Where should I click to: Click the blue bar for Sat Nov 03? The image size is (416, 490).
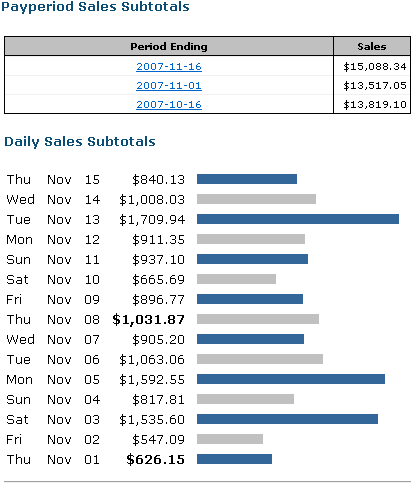click(287, 419)
